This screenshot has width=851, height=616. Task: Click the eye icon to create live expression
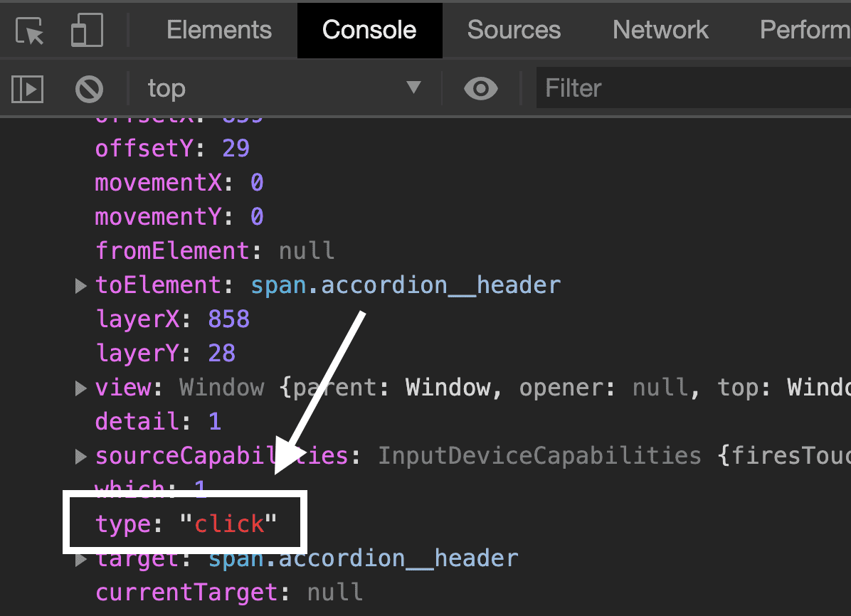point(480,88)
